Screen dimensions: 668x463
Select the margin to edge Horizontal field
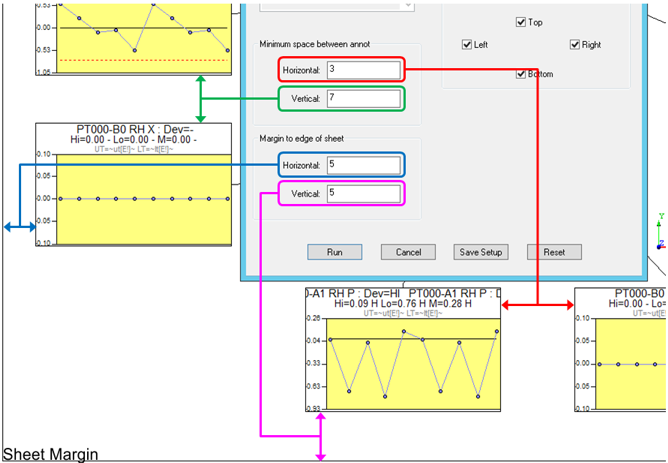click(364, 164)
